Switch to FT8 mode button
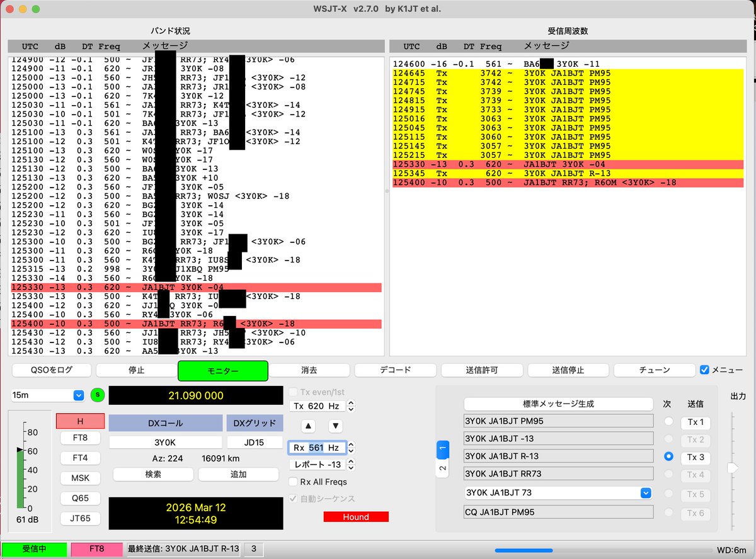 click(80, 438)
